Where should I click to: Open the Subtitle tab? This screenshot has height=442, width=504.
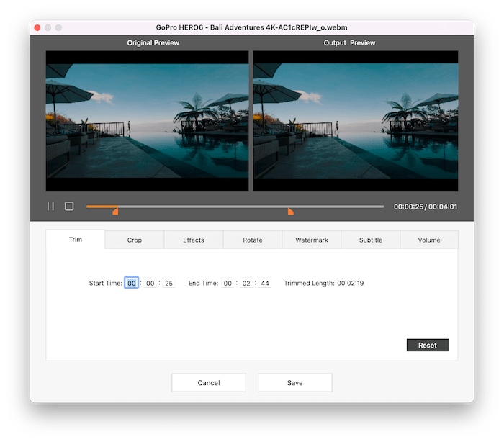click(x=371, y=240)
